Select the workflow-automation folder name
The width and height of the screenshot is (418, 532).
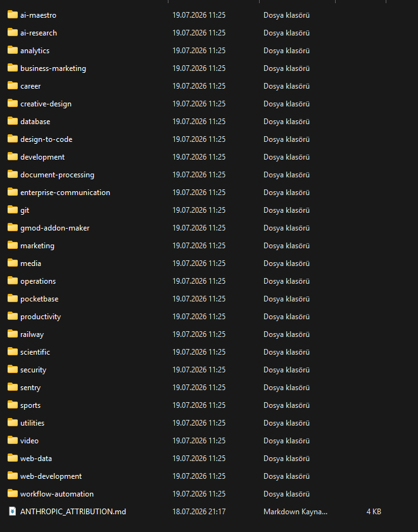click(57, 494)
